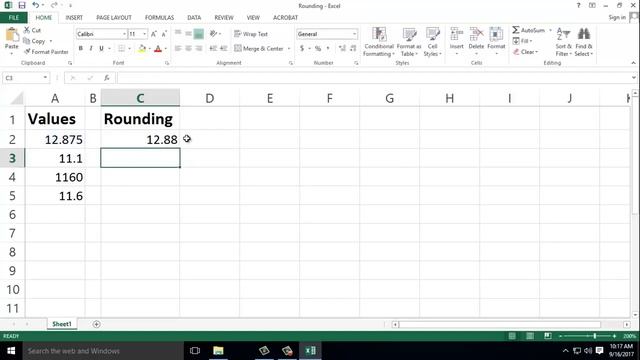Click the AutoSum button
The image size is (640, 360).
tap(529, 30)
